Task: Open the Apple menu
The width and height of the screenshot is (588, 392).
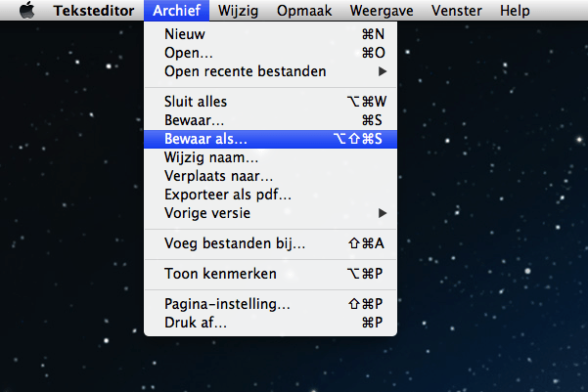Action: (26, 10)
